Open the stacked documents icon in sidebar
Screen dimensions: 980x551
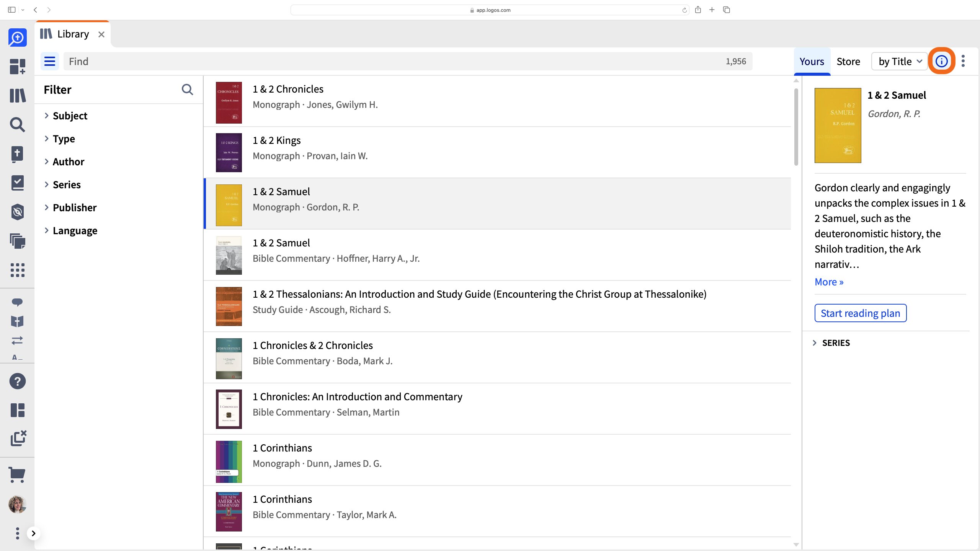pos(18,241)
